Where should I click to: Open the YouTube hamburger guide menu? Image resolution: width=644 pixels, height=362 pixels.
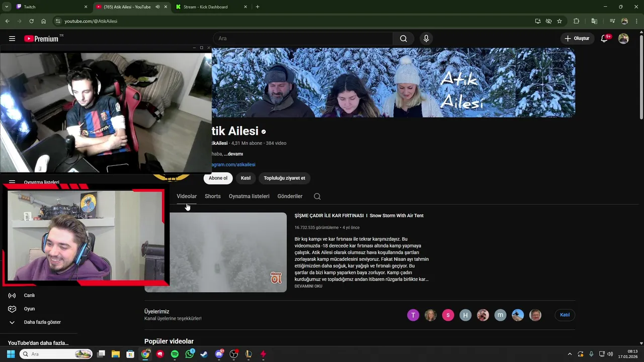[12, 39]
